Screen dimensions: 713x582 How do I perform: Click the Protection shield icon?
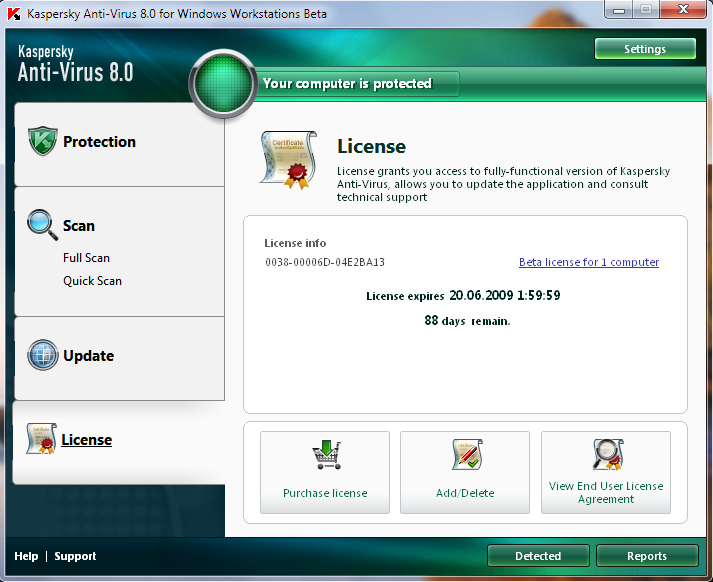[43, 141]
